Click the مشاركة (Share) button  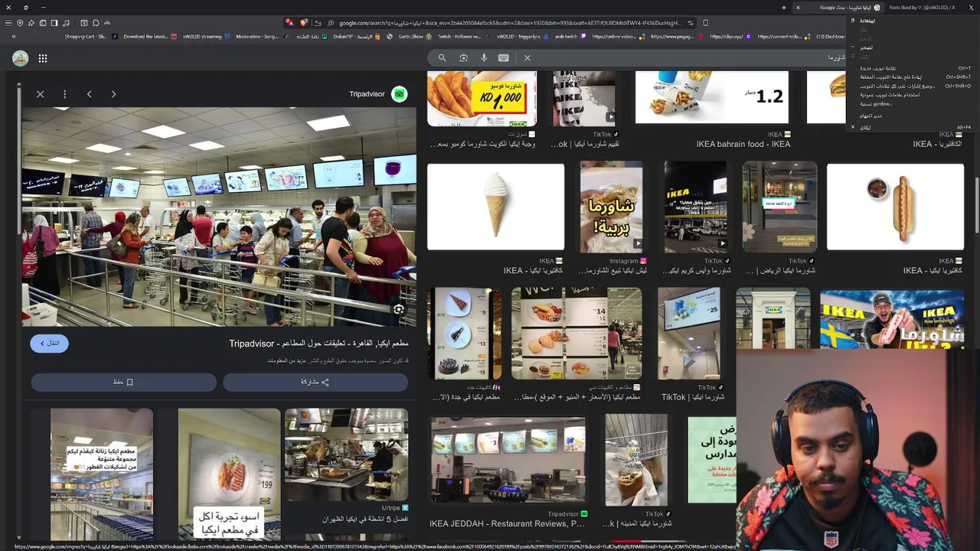[315, 382]
